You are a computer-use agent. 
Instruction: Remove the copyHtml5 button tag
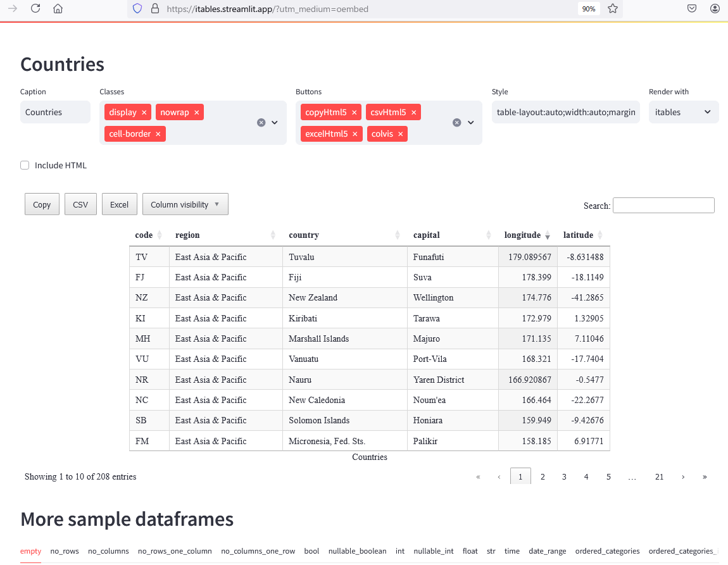[x=355, y=112]
